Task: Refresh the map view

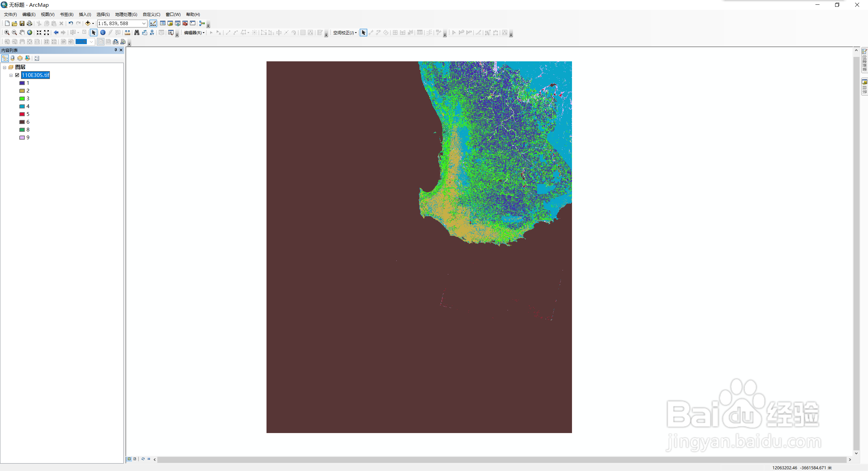Action: tap(143, 459)
